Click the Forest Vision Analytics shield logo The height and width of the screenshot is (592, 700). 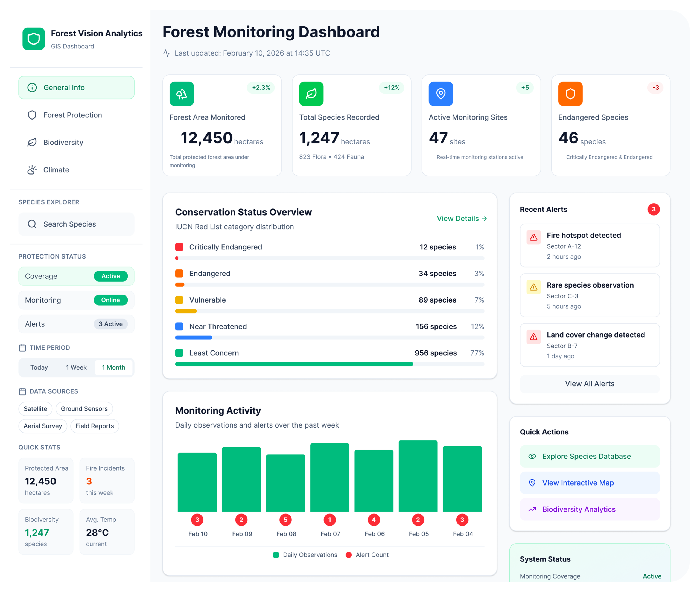(x=34, y=39)
